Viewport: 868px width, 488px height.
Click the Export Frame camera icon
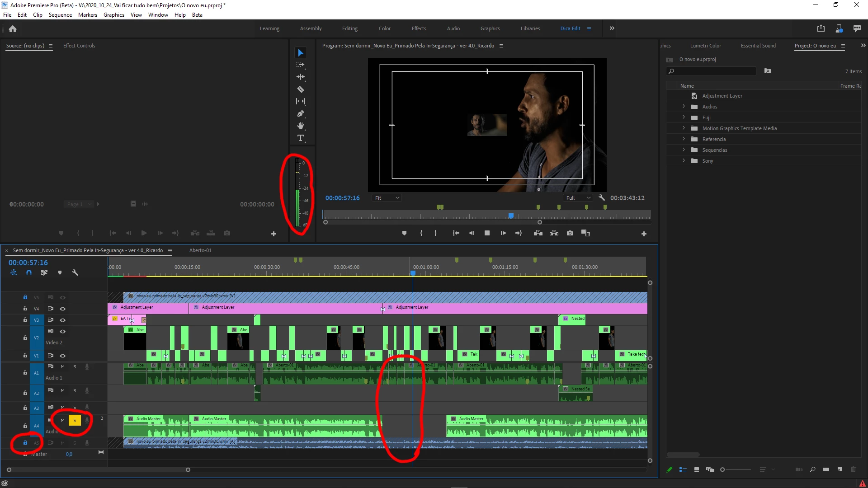pyautogui.click(x=570, y=233)
